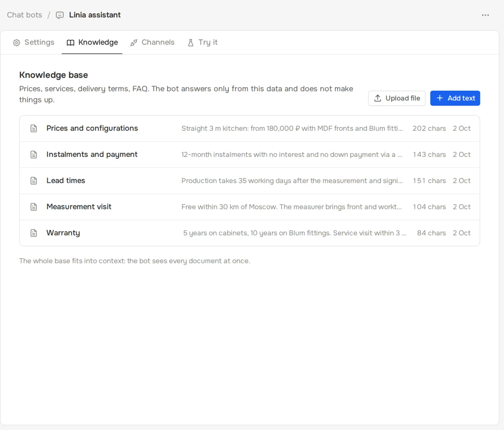The width and height of the screenshot is (504, 430).
Task: Click the document icon for Measurement visit
Action: 34,207
